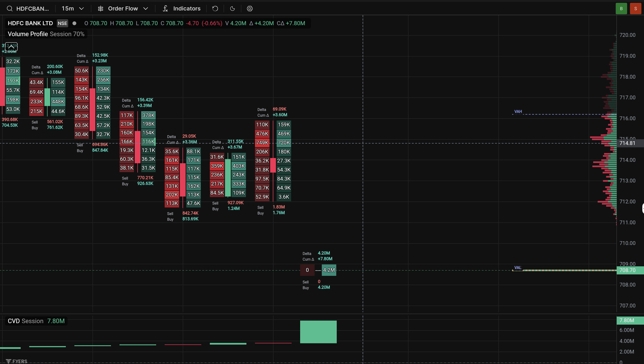Click the market status dot indicator
Image resolution: width=644 pixels, height=364 pixels.
74,23
